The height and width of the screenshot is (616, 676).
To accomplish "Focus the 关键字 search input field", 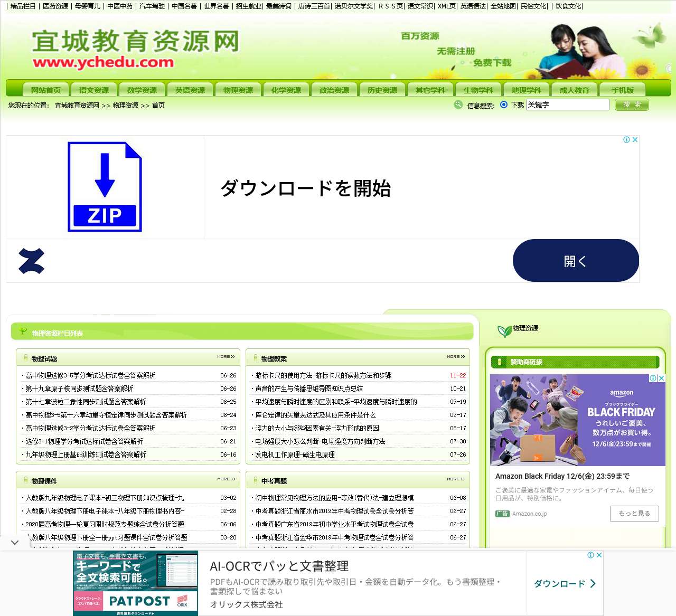I will (568, 105).
